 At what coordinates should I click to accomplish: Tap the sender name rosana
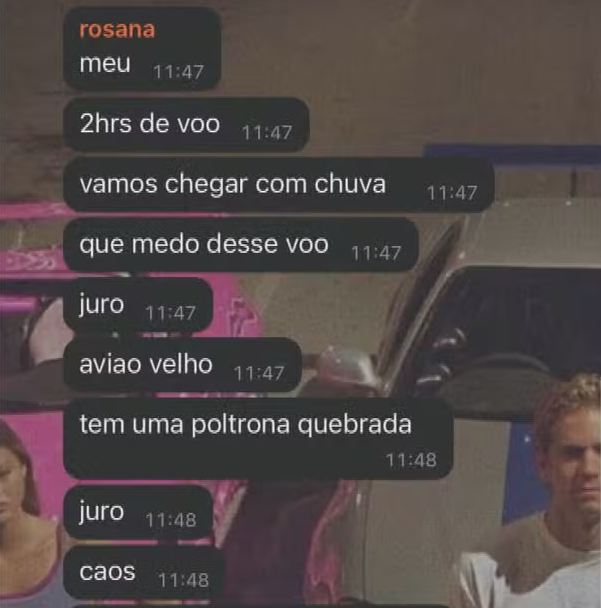tap(117, 30)
